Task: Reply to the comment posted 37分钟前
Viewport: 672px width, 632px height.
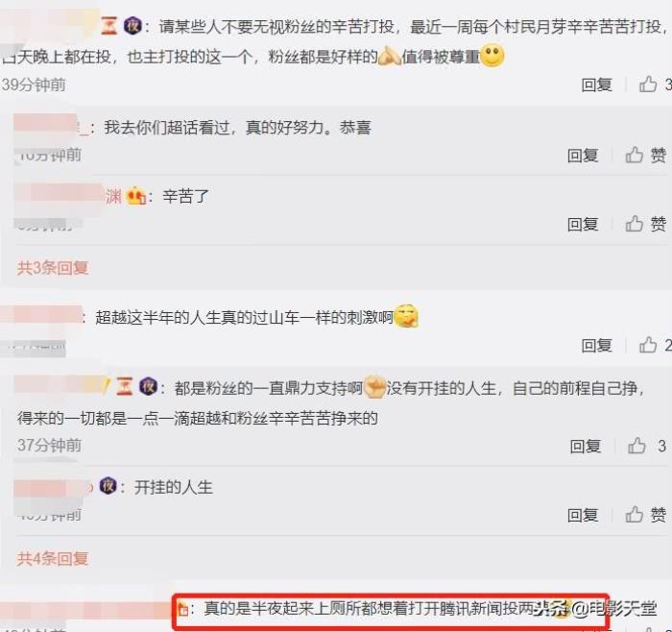Action: [585, 446]
